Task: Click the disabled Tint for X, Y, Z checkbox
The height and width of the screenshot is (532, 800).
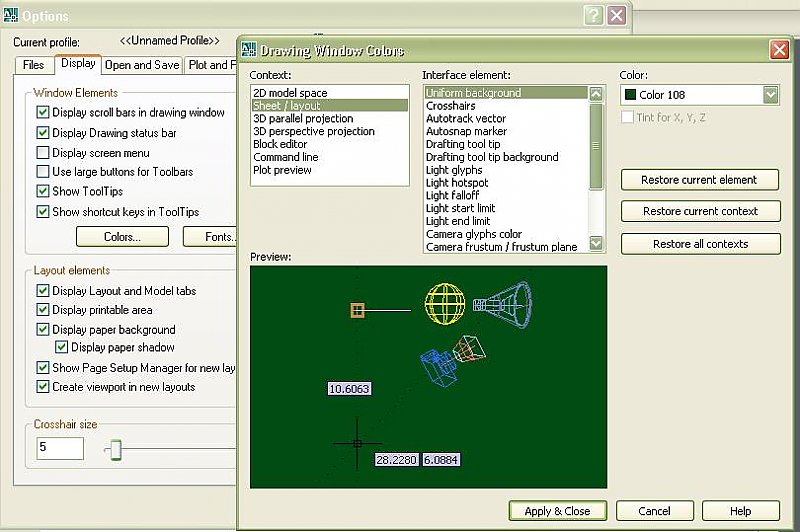Action: 627,117
